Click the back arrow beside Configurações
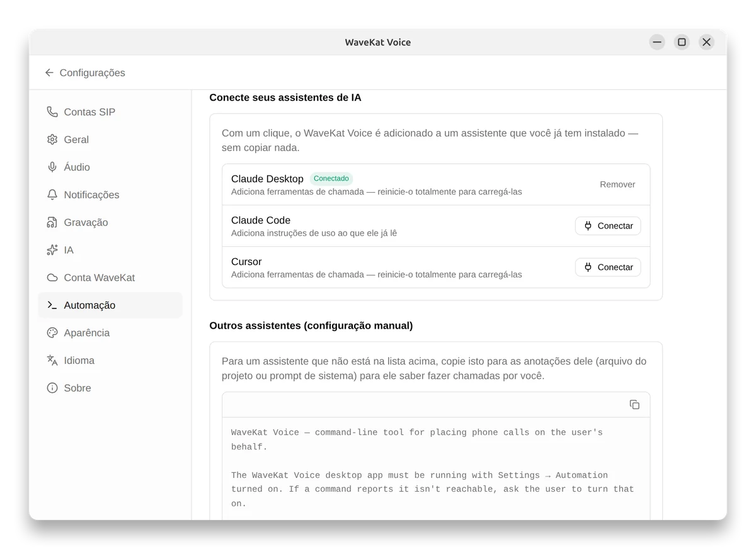The image size is (756, 549). pos(49,73)
